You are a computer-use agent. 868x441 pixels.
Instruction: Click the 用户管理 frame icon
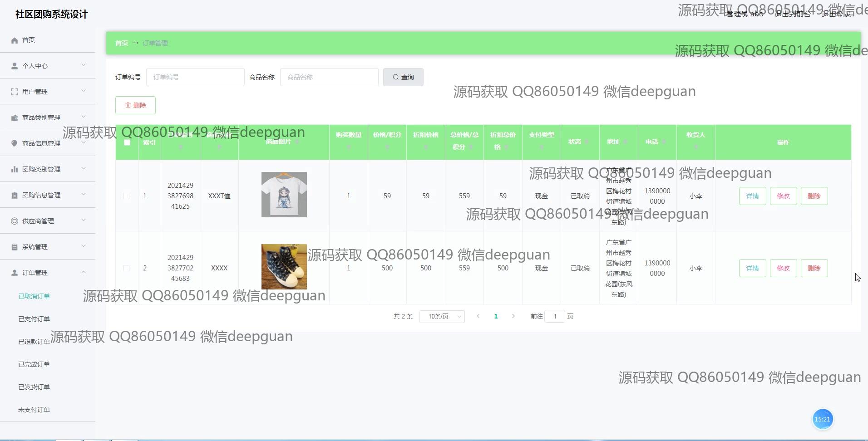(x=15, y=92)
